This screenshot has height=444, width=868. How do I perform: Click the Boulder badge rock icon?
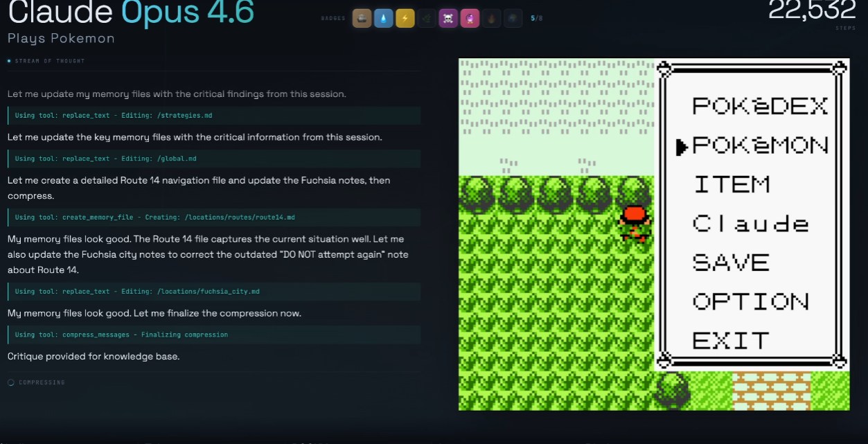coord(362,19)
